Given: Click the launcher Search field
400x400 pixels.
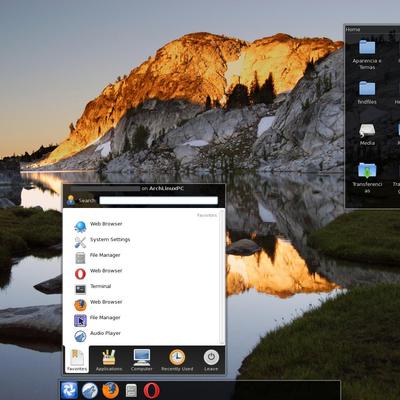Looking at the screenshot, I should pos(158,200).
